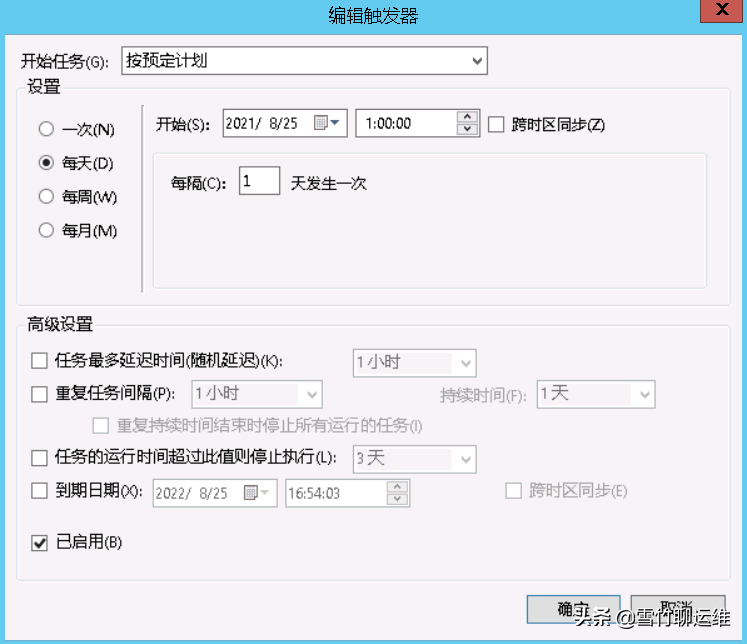Toggle 跨时区同步(E) checkbox
747x644 pixels.
click(x=513, y=491)
